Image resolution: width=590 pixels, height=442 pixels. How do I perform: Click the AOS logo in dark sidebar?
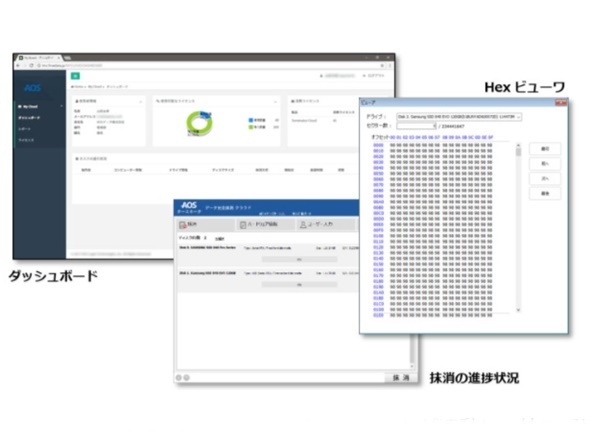point(32,88)
